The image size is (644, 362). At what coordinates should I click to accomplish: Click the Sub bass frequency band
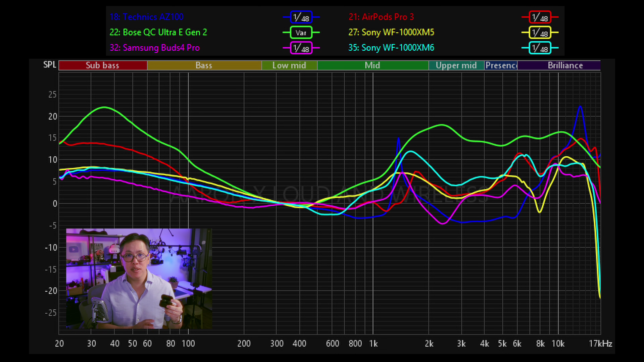[x=103, y=65]
